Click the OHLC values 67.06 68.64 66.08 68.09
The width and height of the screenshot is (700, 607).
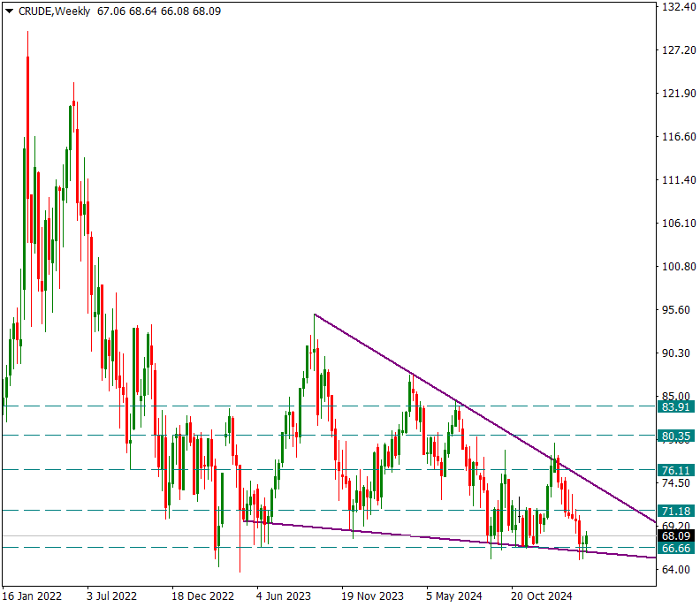click(159, 11)
